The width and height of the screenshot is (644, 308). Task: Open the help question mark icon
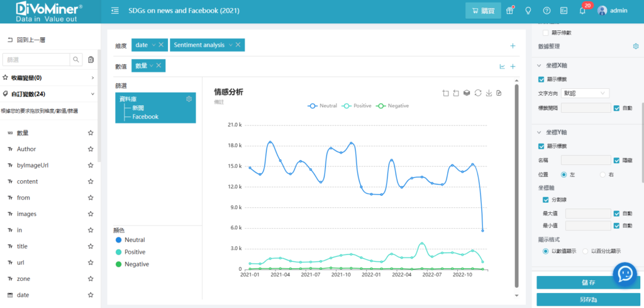click(x=547, y=11)
